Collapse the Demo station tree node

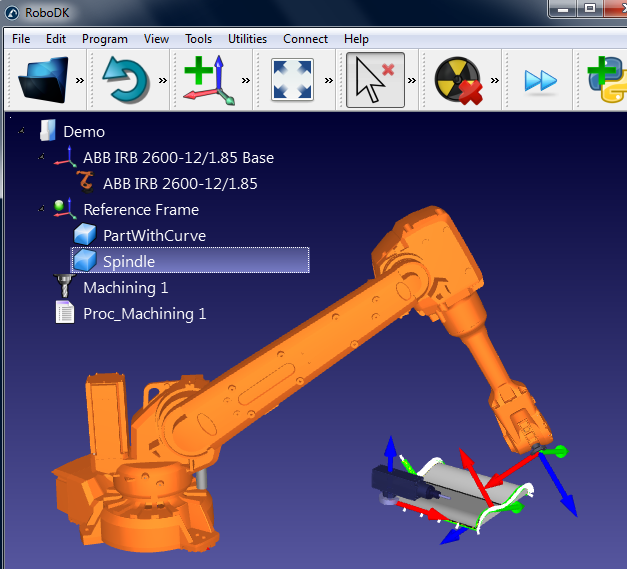22,131
